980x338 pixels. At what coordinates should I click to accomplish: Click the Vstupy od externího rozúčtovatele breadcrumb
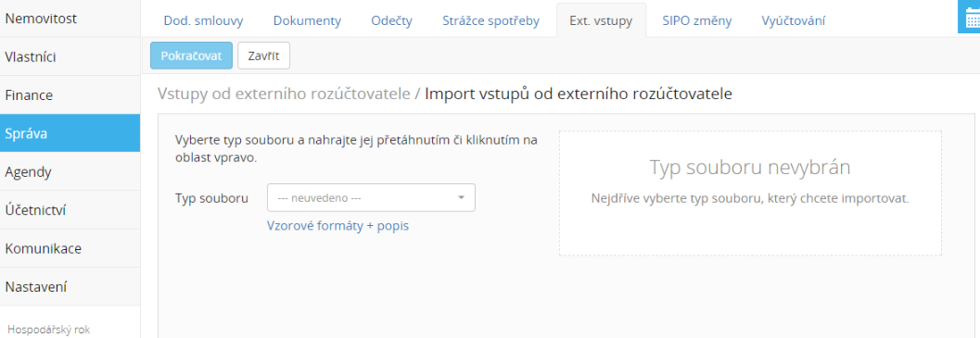tap(285, 94)
